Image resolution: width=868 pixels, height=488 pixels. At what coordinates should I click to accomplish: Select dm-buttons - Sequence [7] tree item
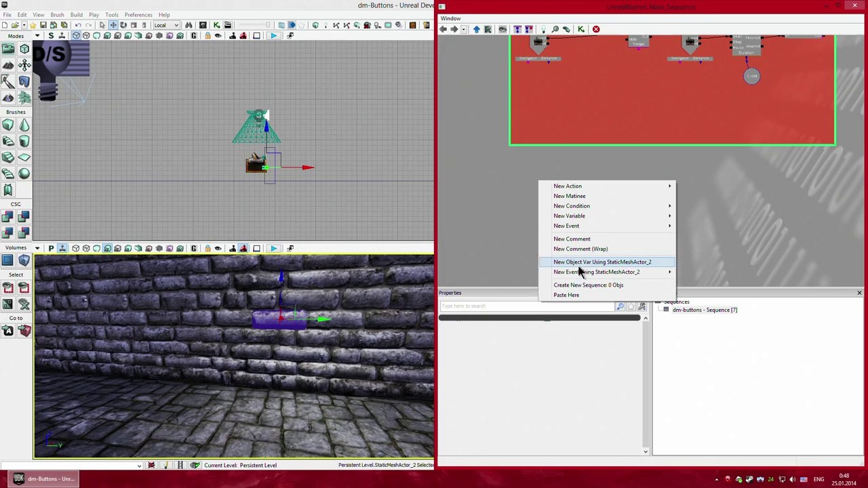(705, 310)
